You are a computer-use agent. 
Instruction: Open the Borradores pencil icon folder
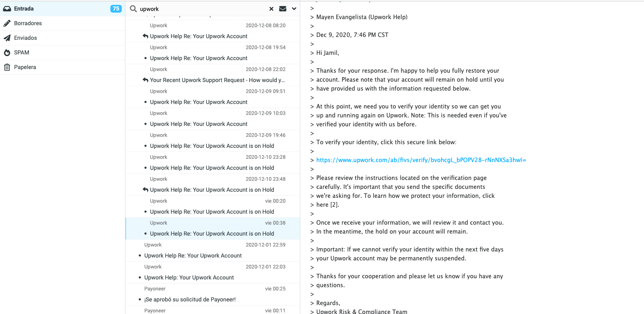click(7, 23)
